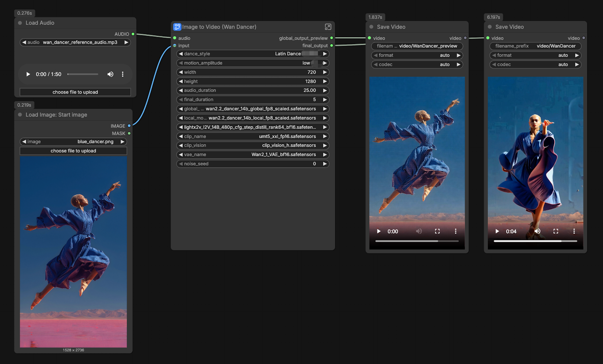
Task: Open more options on the preview video
Action: tap(456, 231)
